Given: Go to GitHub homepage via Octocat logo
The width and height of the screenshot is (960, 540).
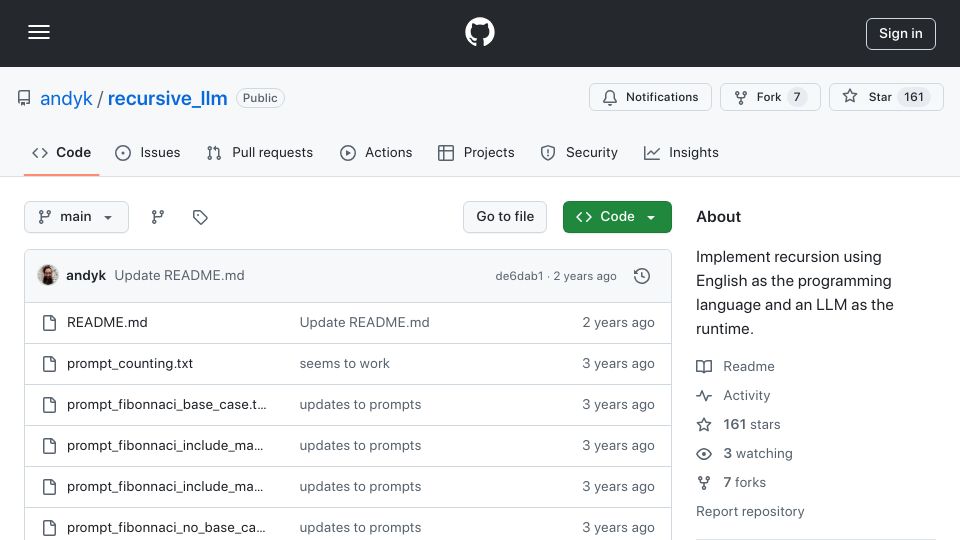Looking at the screenshot, I should 479,32.
